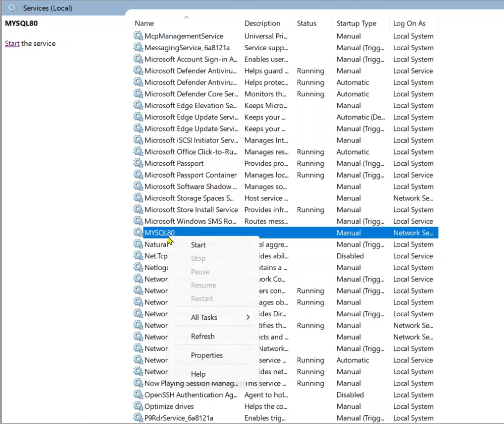504x424 pixels.
Task: Expand the All Tasks submenu arrow
Action: click(x=248, y=317)
